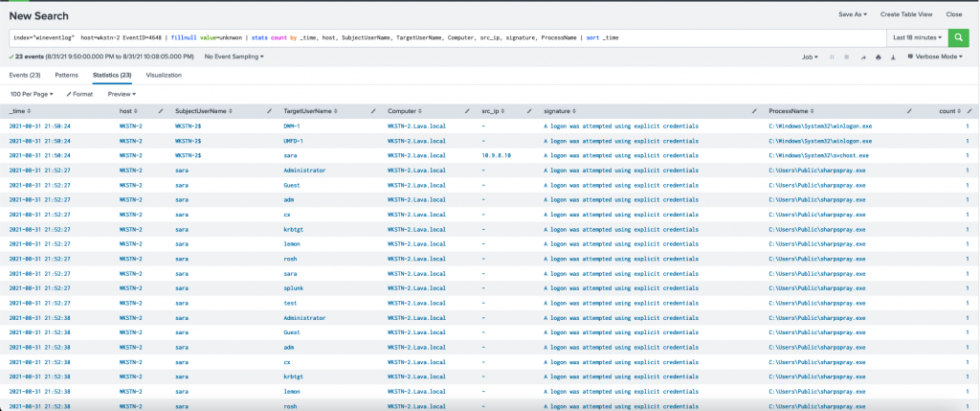Open the Job dropdown menu
This screenshot has width=980, height=411.
pyautogui.click(x=810, y=57)
